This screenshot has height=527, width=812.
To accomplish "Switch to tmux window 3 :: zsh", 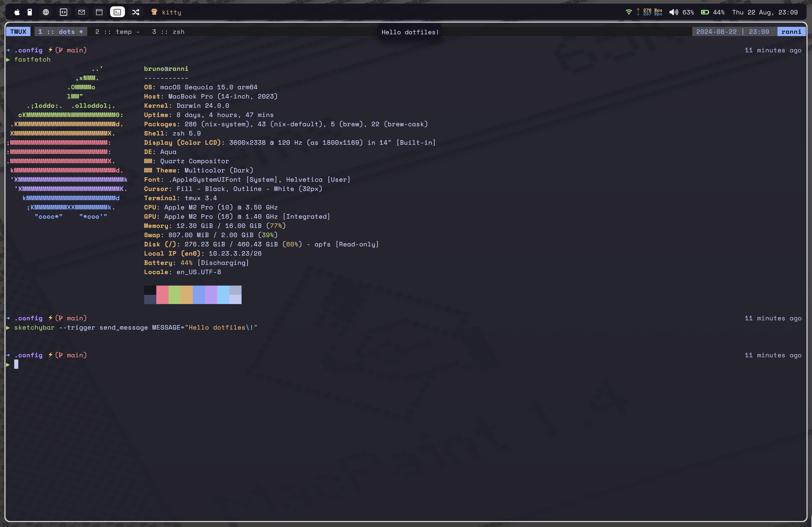I will coord(168,32).
